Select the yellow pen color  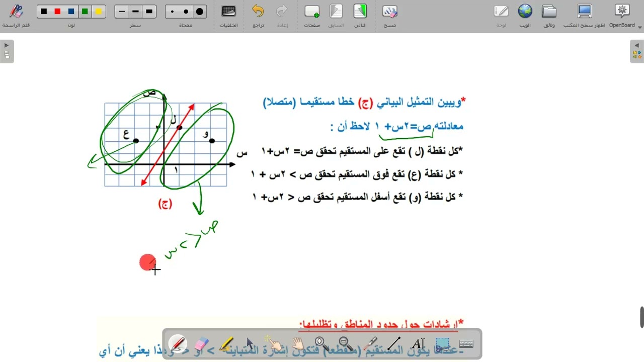tap(99, 12)
